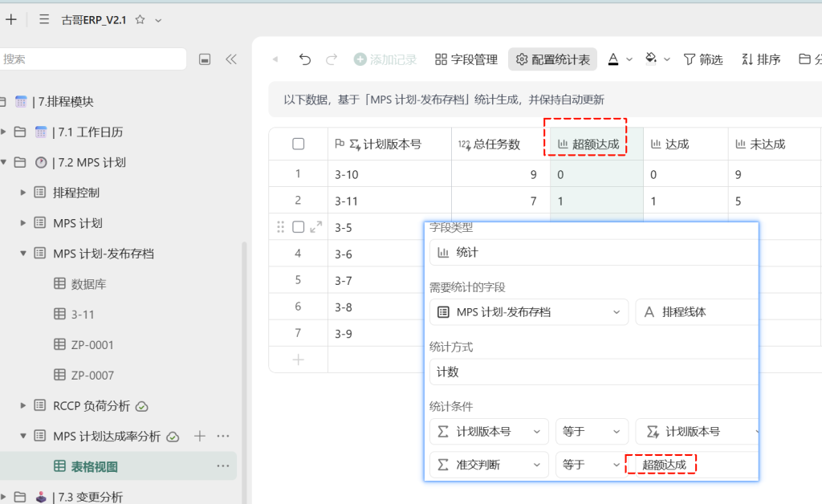
Task: Click the undo arrow in toolbar
Action: pyautogui.click(x=305, y=59)
